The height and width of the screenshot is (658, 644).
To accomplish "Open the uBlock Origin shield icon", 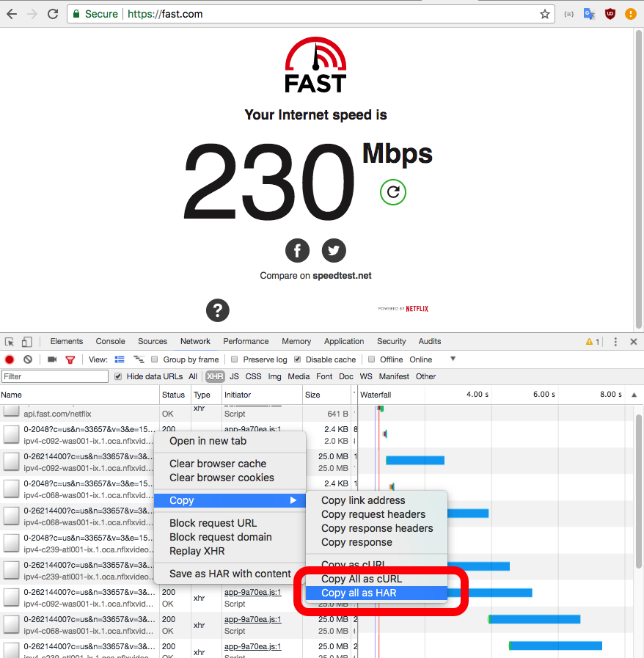I will 610,14.
